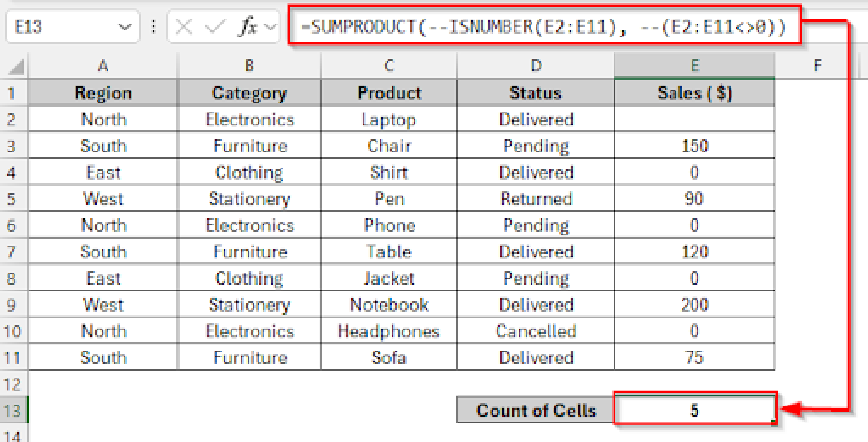Click the Cancel (X) icon in formula bar
Screen dimensions: 868x442
184,26
